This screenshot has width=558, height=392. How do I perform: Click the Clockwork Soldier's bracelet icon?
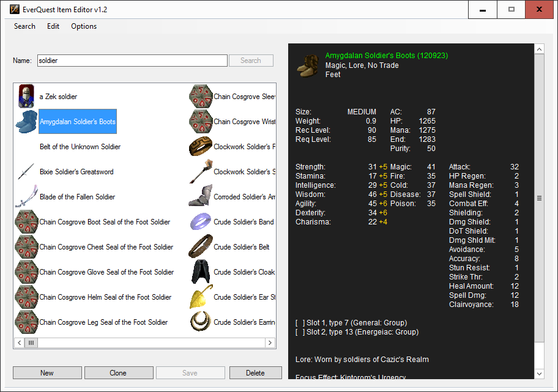click(201, 146)
